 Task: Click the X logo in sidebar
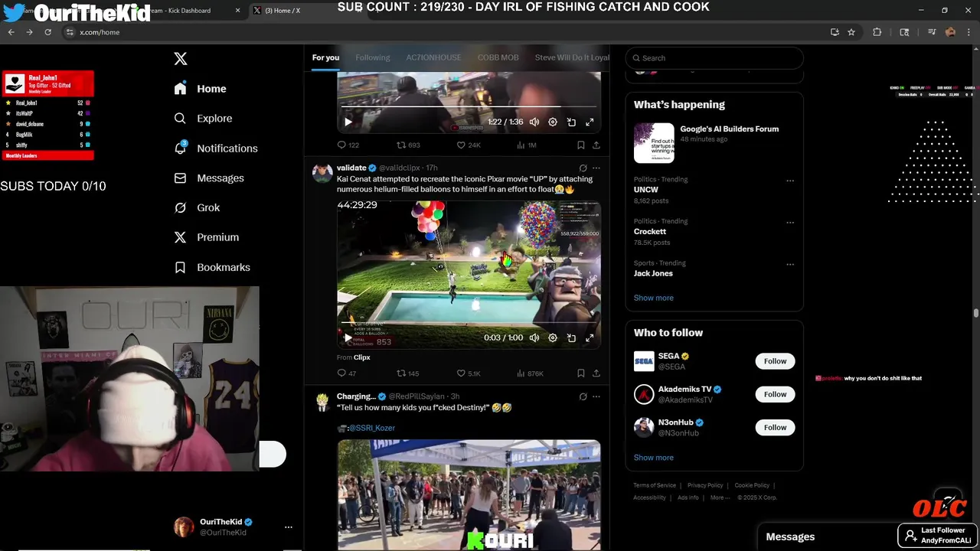pos(181,59)
